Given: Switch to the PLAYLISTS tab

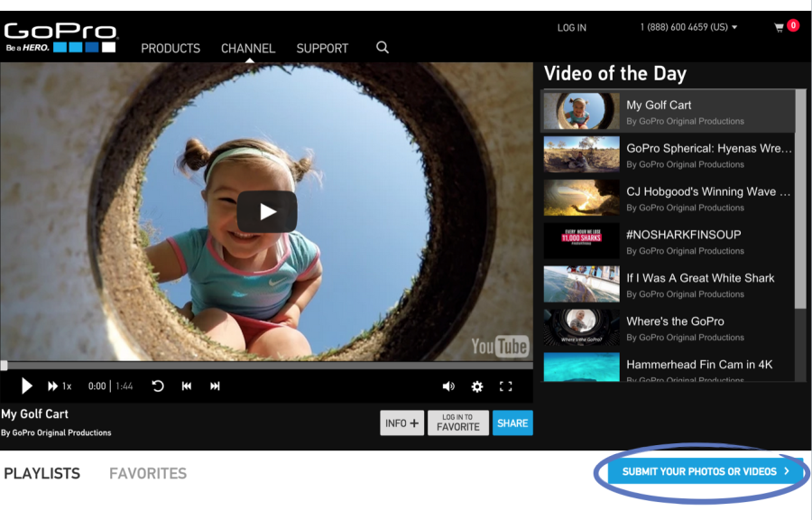Looking at the screenshot, I should 42,473.
